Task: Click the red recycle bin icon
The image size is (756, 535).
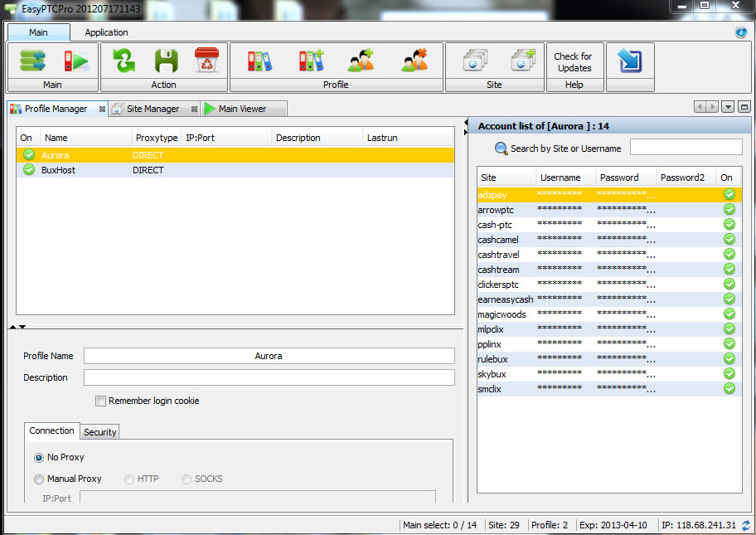Action: coord(206,61)
